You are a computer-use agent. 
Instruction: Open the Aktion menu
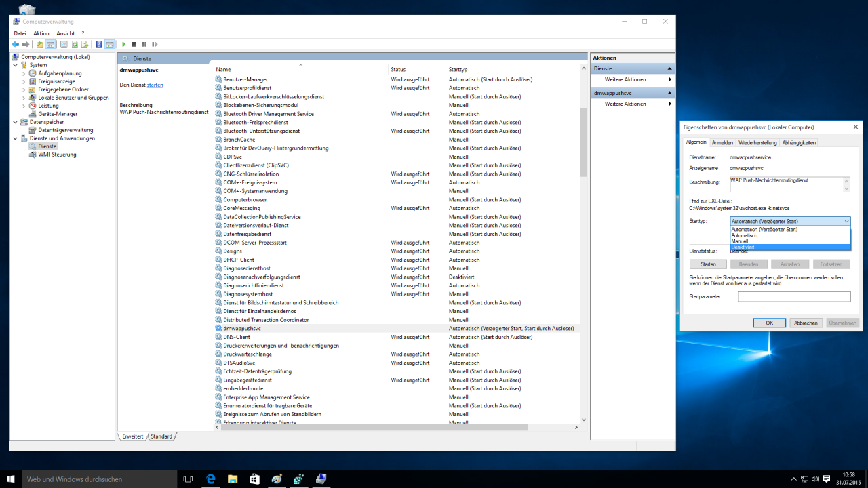(41, 33)
